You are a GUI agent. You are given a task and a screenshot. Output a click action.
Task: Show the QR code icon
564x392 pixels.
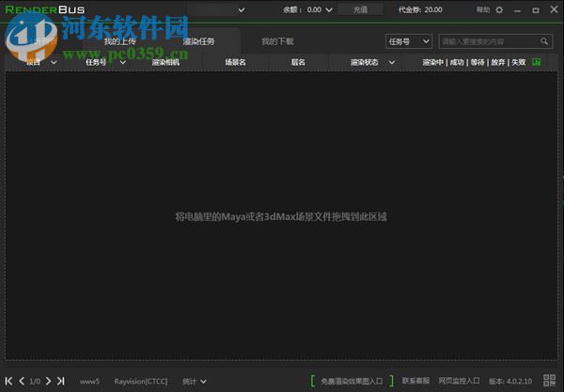(x=549, y=381)
